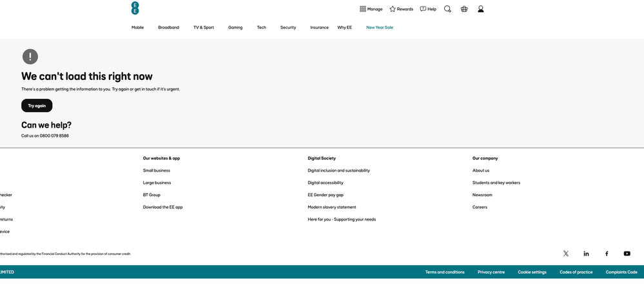This screenshot has height=291, width=644.
Task: Visit the Newsroom link
Action: click(x=482, y=195)
